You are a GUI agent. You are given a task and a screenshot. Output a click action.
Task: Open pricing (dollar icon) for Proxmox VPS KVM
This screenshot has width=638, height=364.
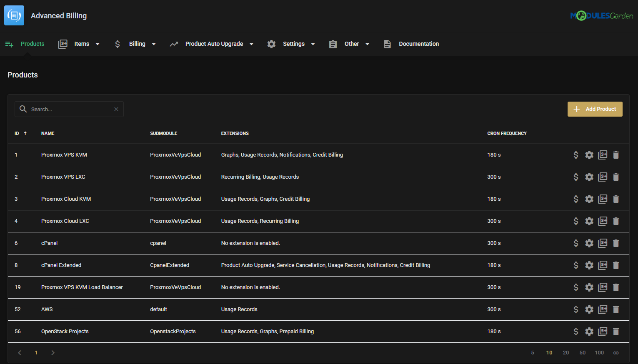576,155
